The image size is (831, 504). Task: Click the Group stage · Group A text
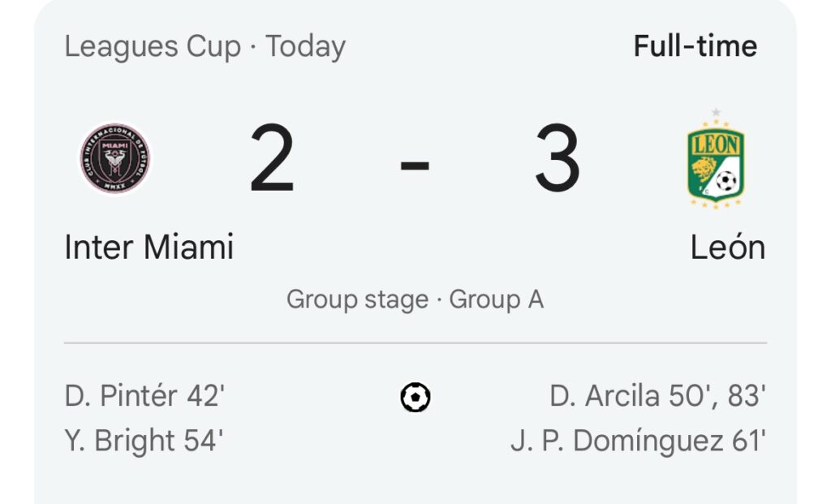pyautogui.click(x=415, y=299)
